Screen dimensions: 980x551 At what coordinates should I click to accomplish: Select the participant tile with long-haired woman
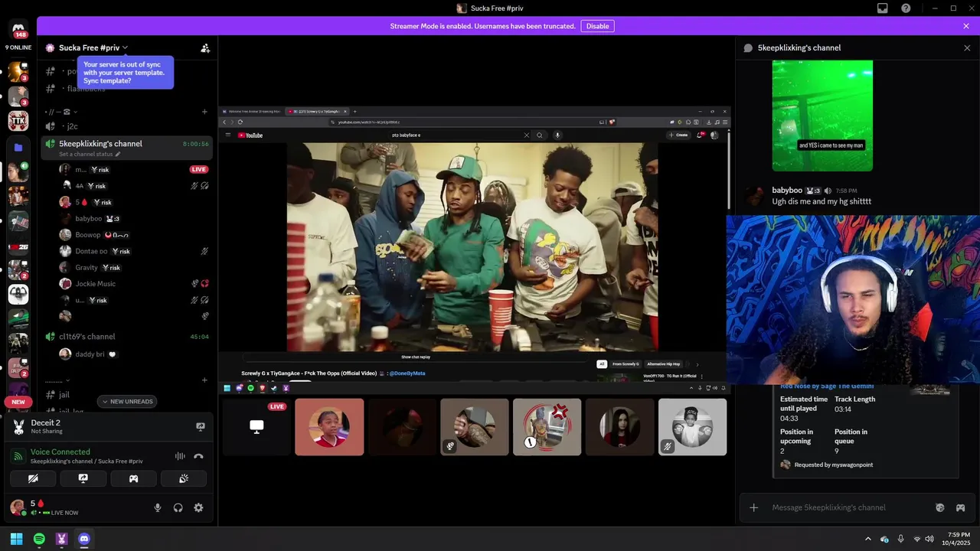pos(619,427)
